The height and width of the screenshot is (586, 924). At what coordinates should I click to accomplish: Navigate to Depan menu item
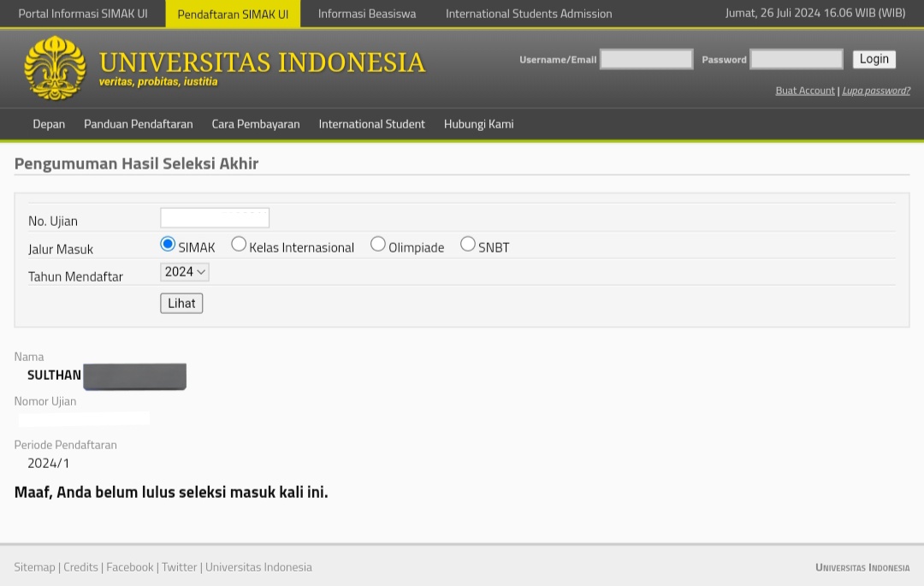(x=49, y=124)
